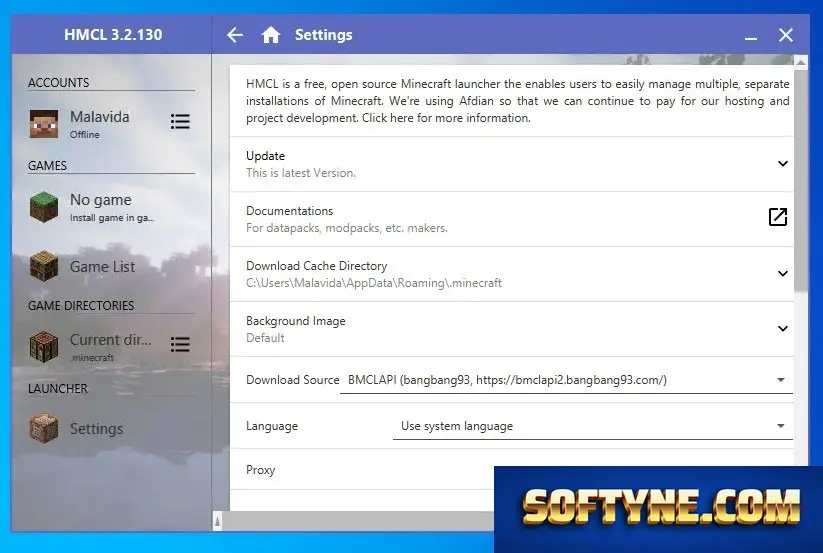Open the Language dropdown

click(x=593, y=427)
